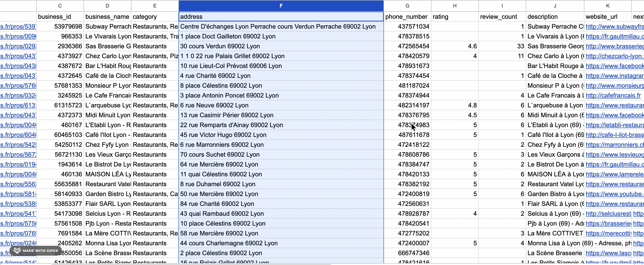Select business_id cell 966353
Screen dimensions: 644x265
(60, 36)
